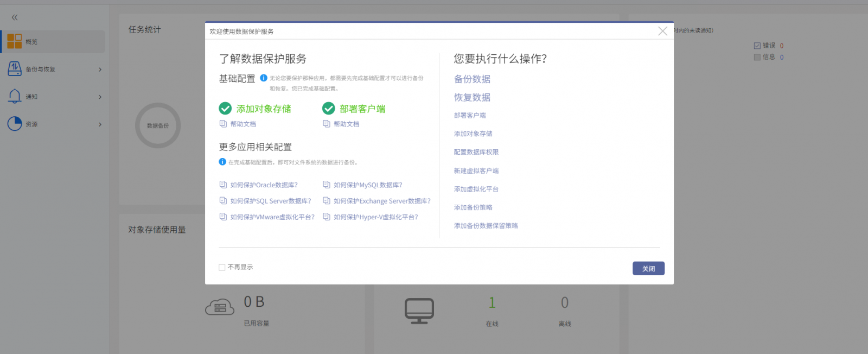Click 配置数据库权限 link
This screenshot has width=868, height=354.
[x=476, y=152]
